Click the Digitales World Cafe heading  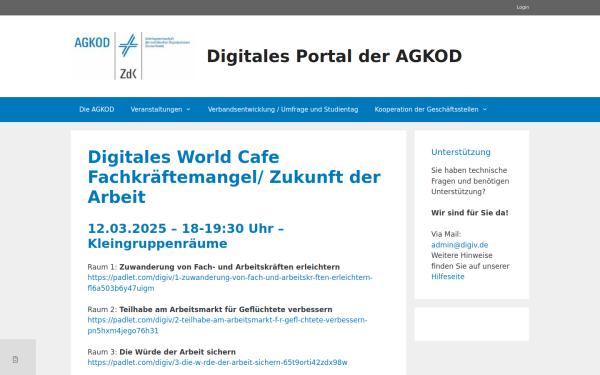coord(234,177)
